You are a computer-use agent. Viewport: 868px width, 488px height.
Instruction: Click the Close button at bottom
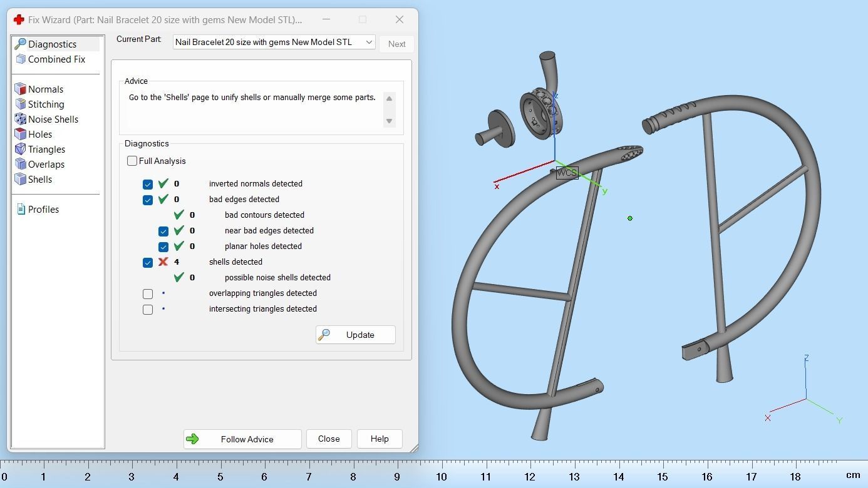click(x=329, y=439)
